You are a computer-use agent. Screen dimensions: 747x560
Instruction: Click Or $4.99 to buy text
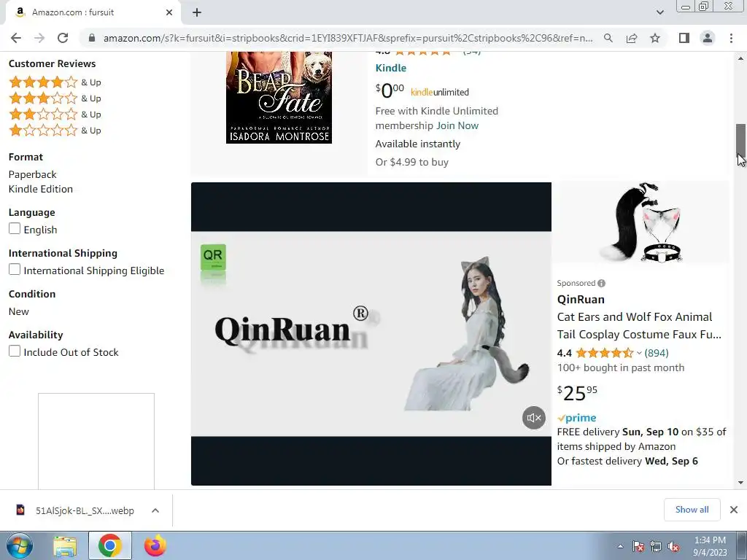point(411,162)
